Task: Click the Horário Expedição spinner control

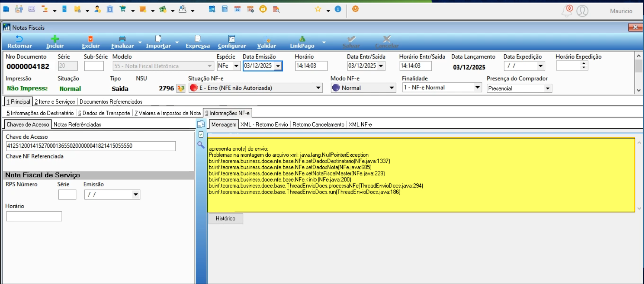Action: [584, 66]
